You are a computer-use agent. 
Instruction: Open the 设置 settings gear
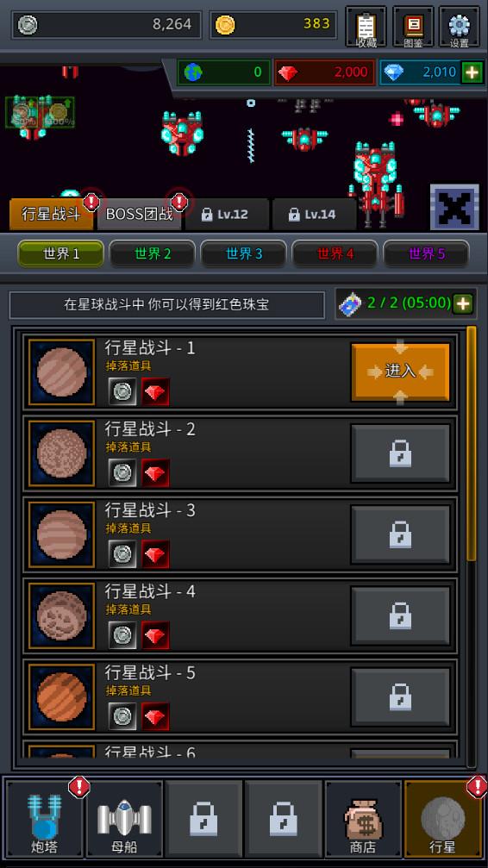[460, 27]
